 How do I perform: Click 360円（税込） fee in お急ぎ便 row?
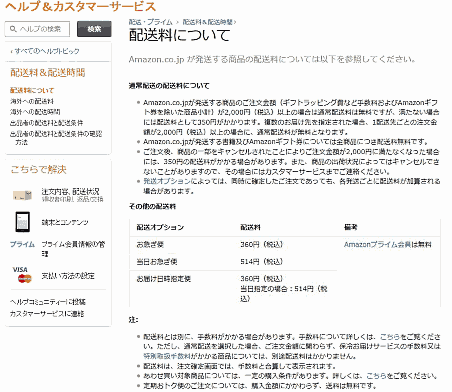[x=262, y=245]
